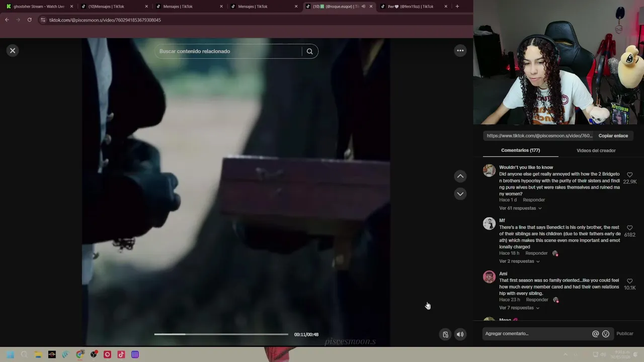644x362 pixels.
Task: Open taskbar search
Action: coord(24,354)
